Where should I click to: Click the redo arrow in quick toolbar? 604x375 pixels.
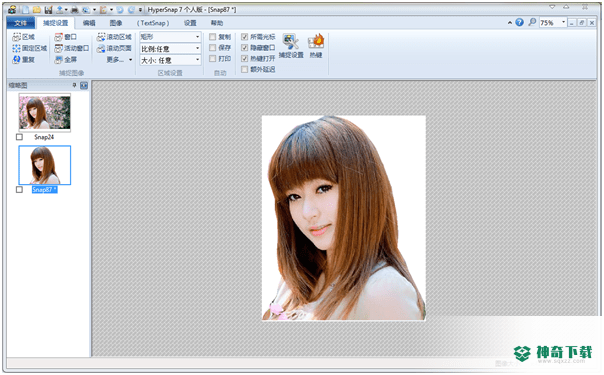click(x=131, y=10)
